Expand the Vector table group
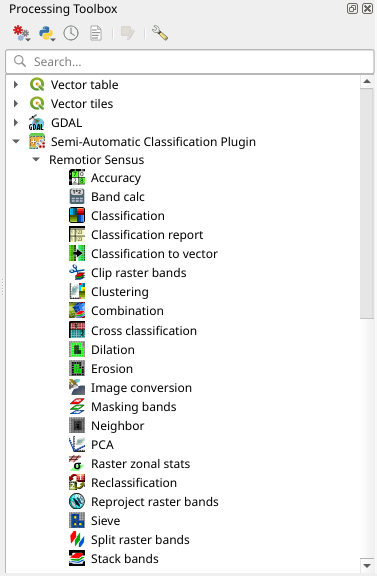The width and height of the screenshot is (377, 576). 16,84
